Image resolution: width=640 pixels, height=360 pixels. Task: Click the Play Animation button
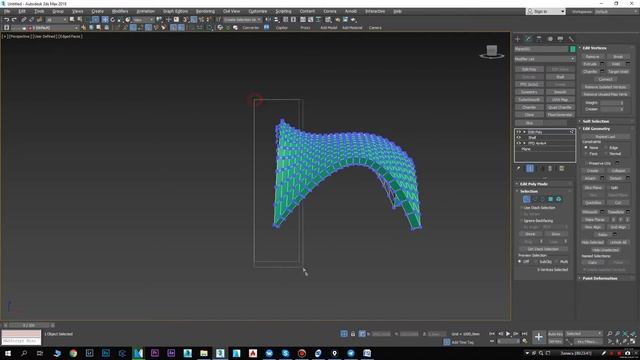point(508,334)
